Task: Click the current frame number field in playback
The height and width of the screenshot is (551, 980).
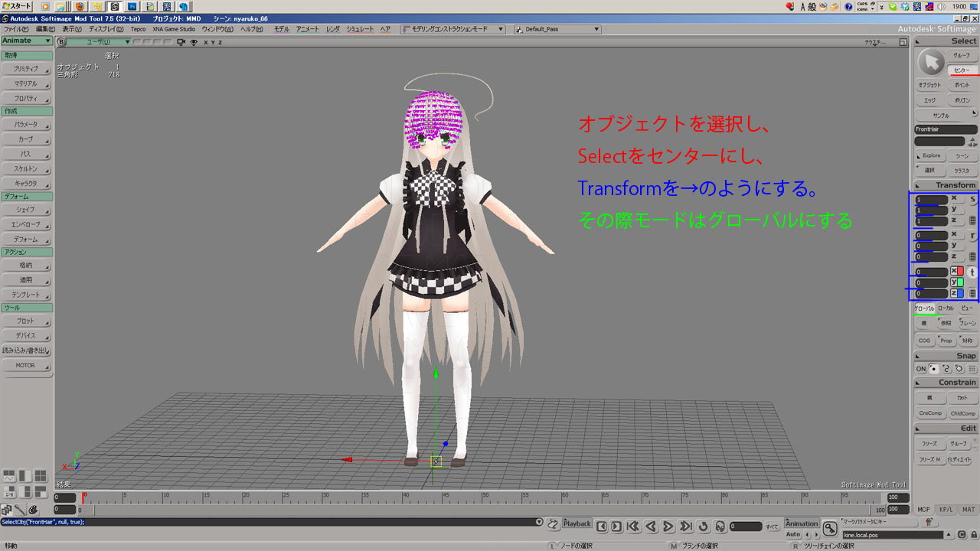Action: (746, 527)
